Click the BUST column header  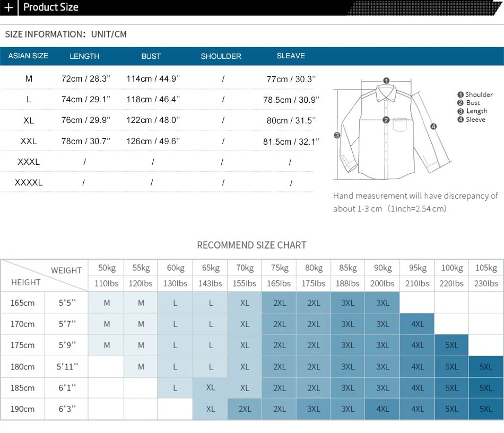[x=151, y=56]
